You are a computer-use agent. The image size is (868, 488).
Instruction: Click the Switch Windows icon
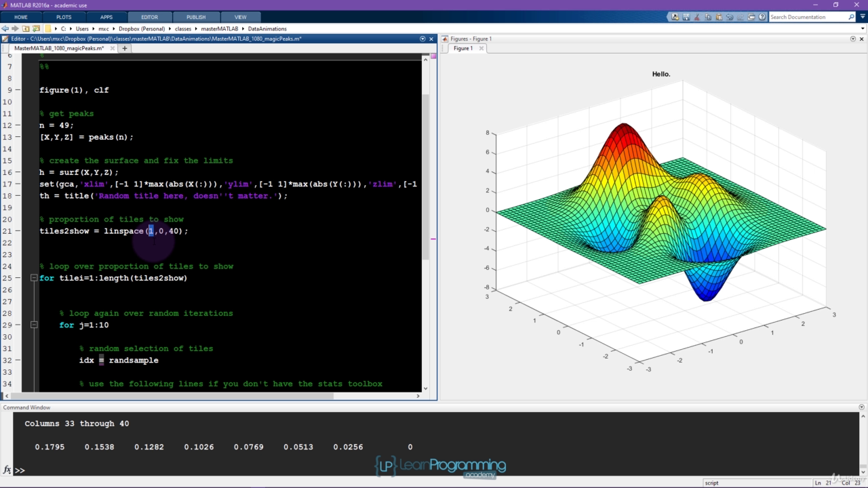[751, 17]
